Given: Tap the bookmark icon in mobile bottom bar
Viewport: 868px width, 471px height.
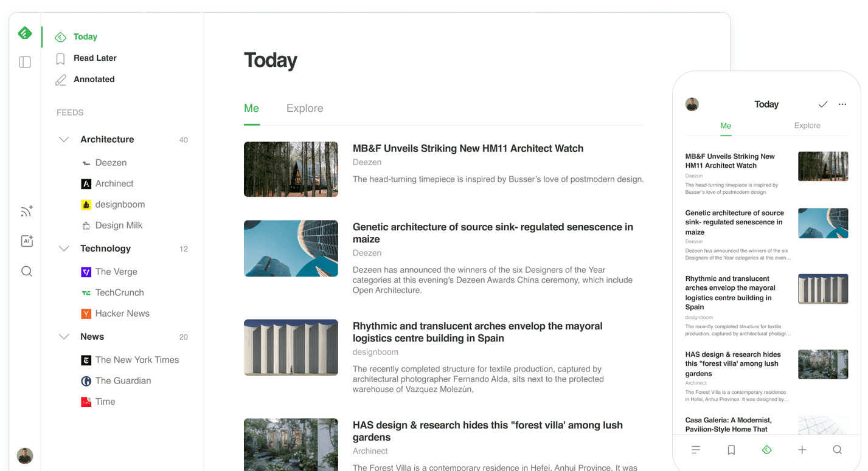Looking at the screenshot, I should point(731,450).
